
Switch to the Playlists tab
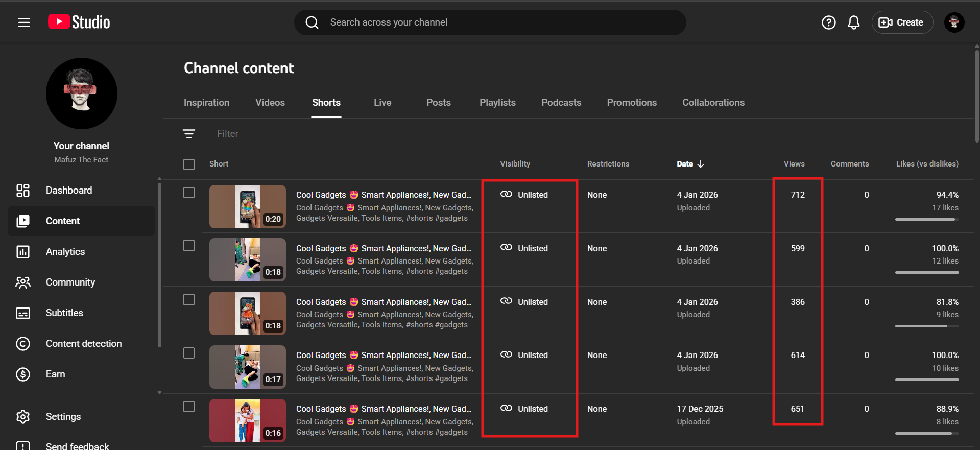click(497, 103)
